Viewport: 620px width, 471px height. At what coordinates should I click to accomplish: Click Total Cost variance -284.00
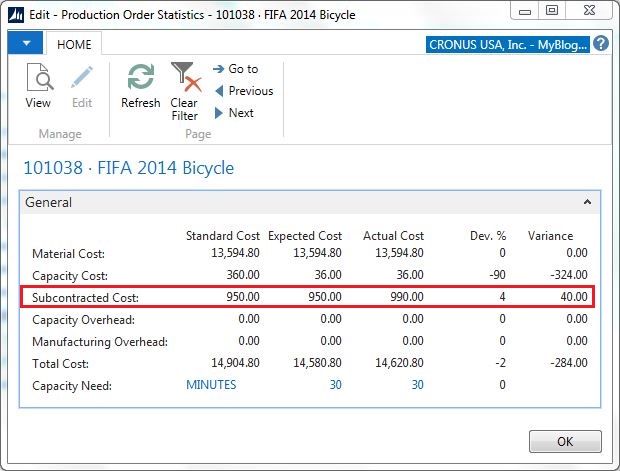point(569,363)
